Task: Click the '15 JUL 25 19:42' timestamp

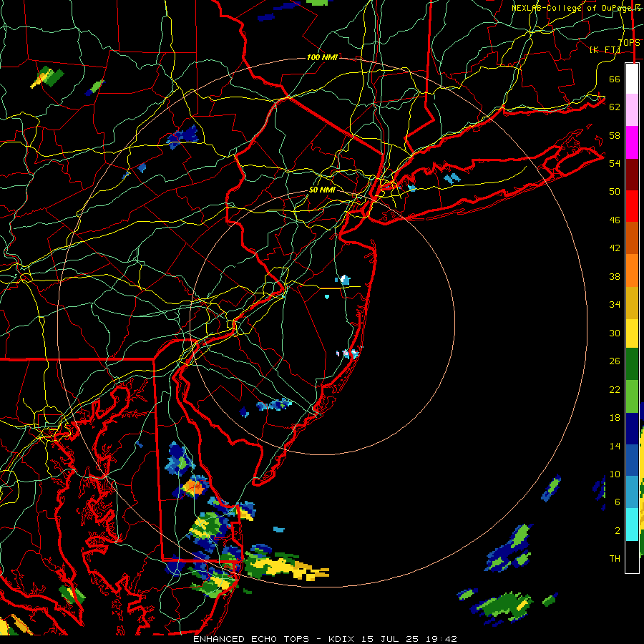Action: pyautogui.click(x=409, y=639)
